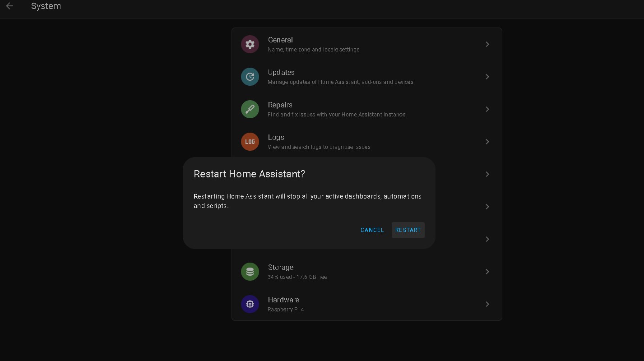Click the General gear icon
This screenshot has width=644, height=361.
coord(250,44)
